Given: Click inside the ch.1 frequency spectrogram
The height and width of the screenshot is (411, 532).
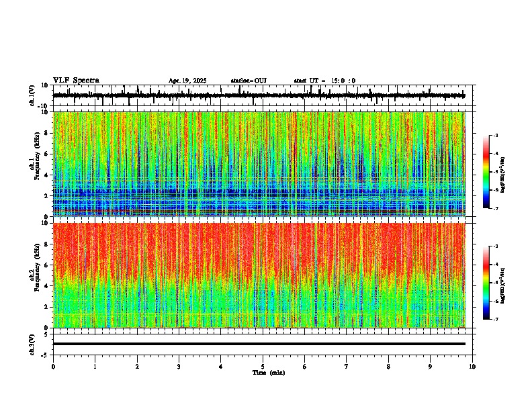Looking at the screenshot, I should pos(259,164).
